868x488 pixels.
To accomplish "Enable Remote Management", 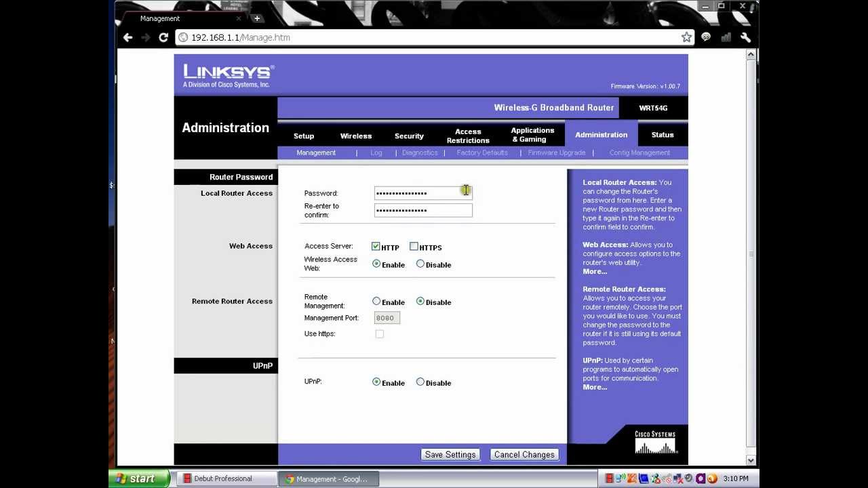I will click(376, 302).
